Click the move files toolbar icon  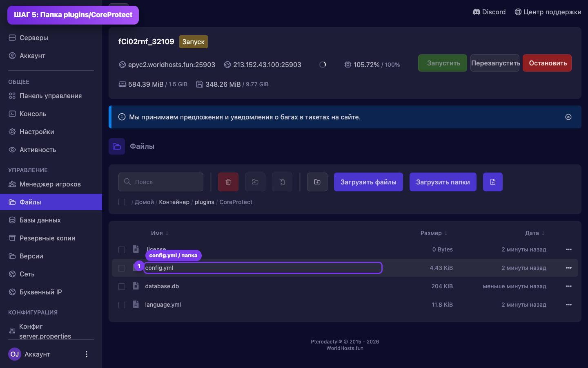tap(255, 182)
